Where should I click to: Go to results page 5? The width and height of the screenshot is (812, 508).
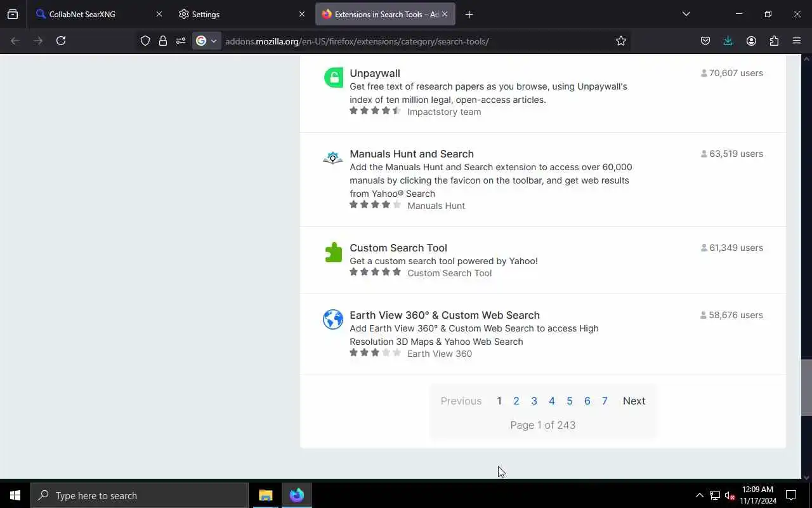tap(570, 401)
